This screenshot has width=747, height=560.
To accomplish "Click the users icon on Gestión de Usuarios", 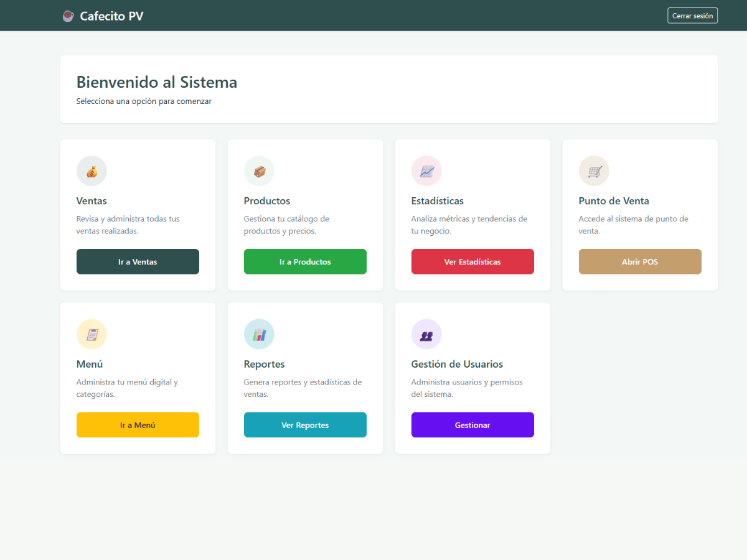I will (x=426, y=335).
